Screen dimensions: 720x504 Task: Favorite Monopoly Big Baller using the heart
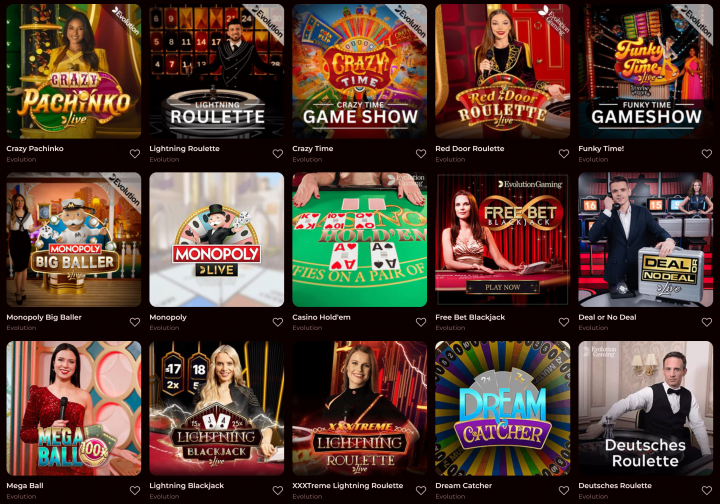(135, 322)
